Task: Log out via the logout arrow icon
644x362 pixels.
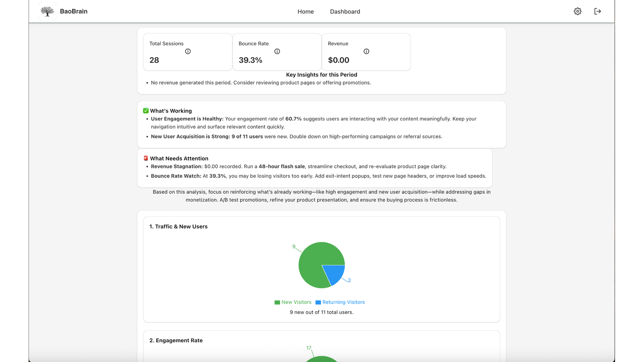Action: coord(597,11)
